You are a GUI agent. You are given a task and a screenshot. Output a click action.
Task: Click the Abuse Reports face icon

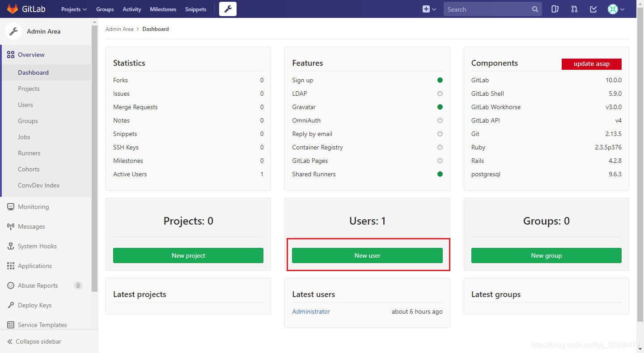pos(11,285)
